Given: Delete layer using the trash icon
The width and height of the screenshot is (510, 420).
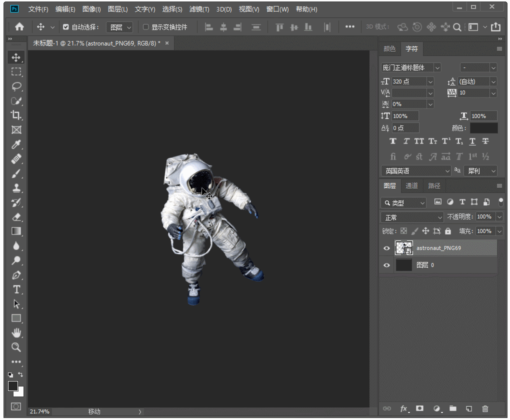Looking at the screenshot, I should point(485,408).
